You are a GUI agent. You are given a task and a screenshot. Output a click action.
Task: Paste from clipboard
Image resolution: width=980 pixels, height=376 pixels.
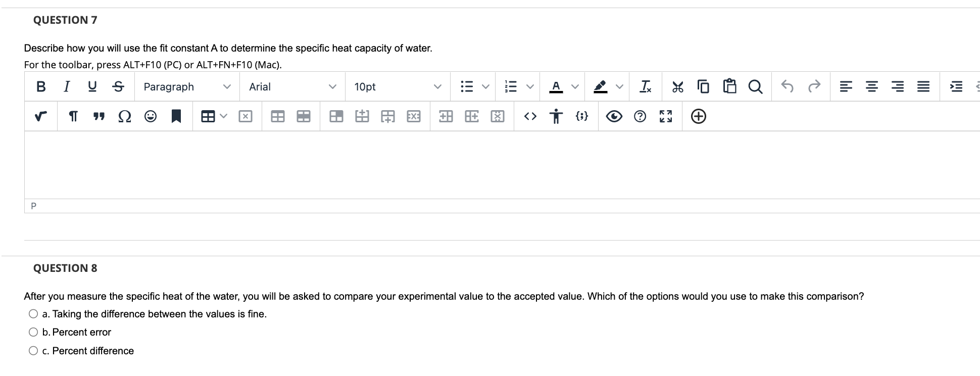pos(729,87)
